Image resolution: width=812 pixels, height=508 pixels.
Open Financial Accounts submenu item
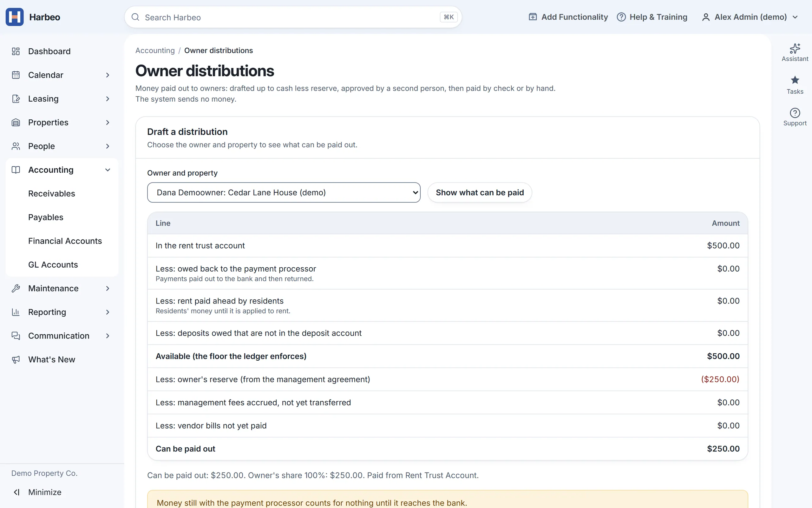point(65,241)
